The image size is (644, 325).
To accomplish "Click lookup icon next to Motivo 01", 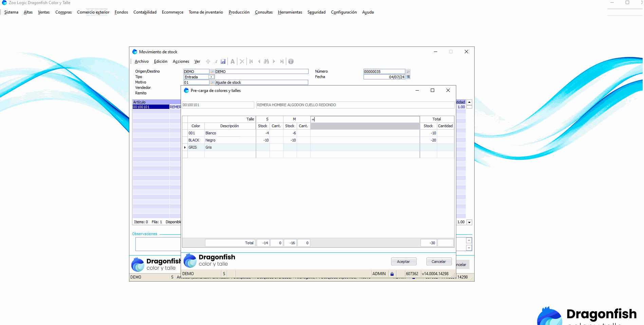I will 212,82.
